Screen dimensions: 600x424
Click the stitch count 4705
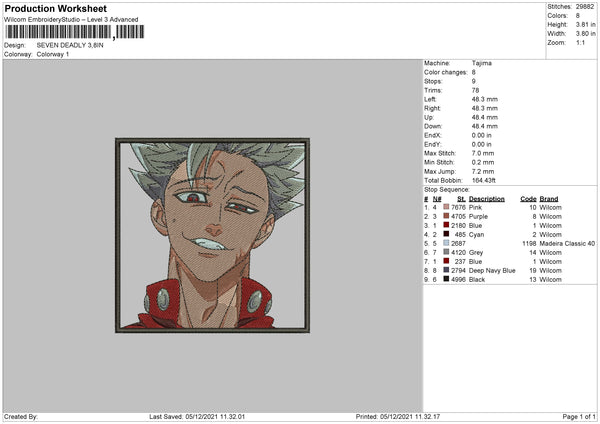click(x=458, y=216)
